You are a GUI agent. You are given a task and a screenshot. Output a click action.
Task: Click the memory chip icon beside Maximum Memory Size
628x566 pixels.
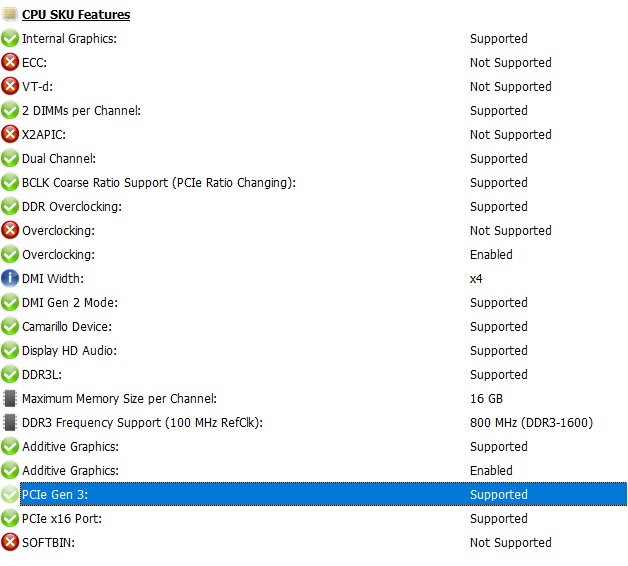[x=10, y=399]
